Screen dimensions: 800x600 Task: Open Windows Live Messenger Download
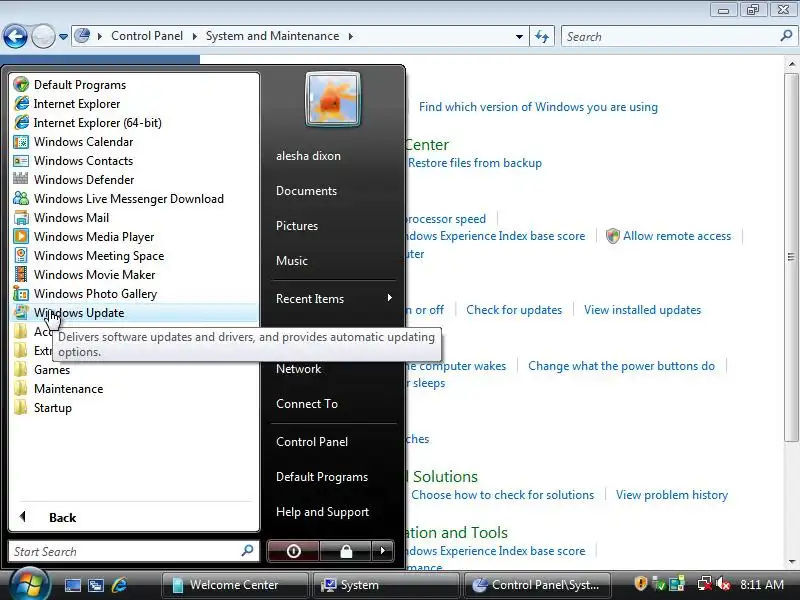(129, 198)
